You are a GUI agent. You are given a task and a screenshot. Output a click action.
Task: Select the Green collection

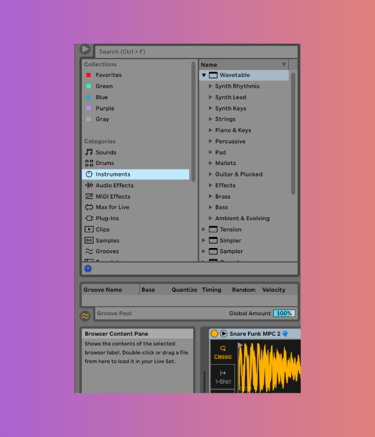(x=100, y=86)
